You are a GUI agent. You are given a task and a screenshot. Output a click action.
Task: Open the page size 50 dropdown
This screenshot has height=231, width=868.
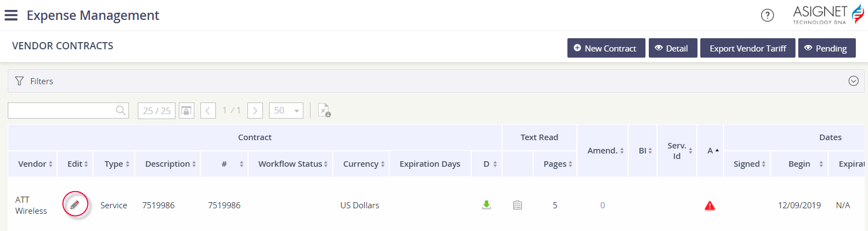pyautogui.click(x=286, y=111)
